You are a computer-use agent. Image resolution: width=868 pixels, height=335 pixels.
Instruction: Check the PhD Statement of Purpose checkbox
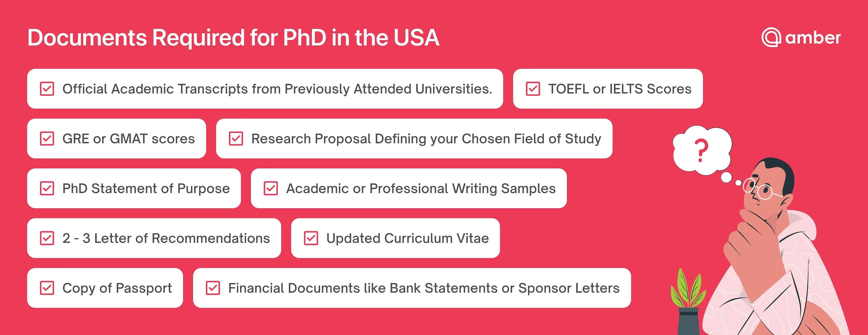point(47,188)
